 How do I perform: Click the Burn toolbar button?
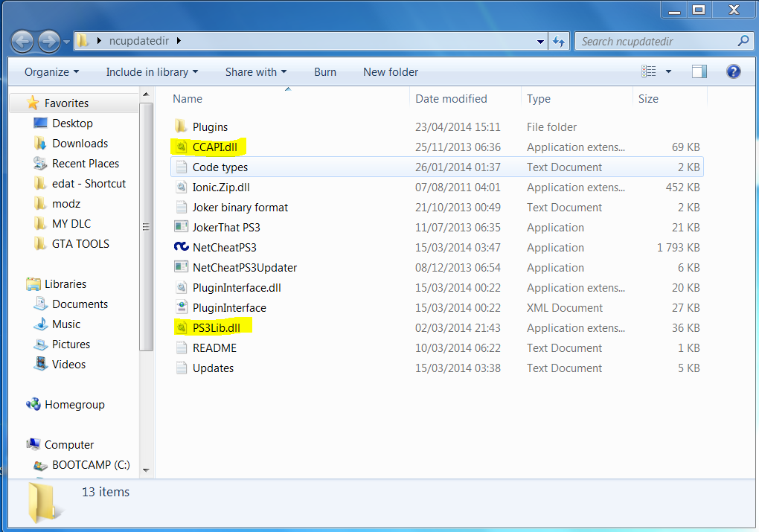(324, 72)
